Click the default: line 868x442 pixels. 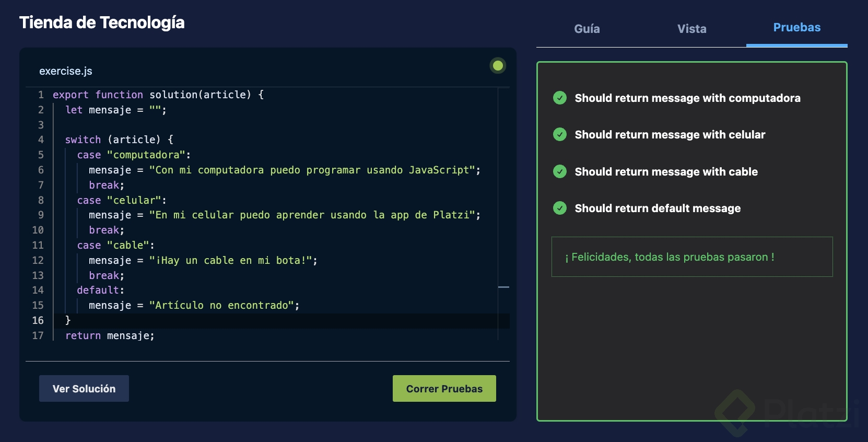point(101,290)
